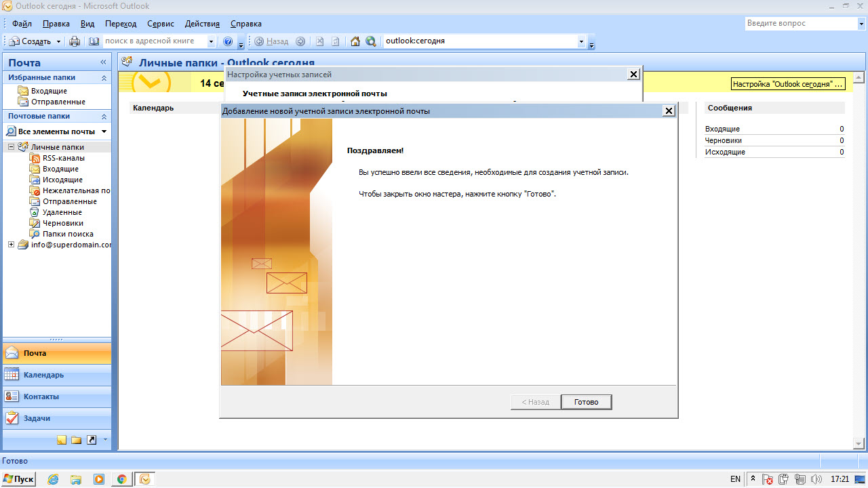Click the 'Введите вопрос' help field
The width and height of the screenshot is (868, 488).
coord(800,24)
